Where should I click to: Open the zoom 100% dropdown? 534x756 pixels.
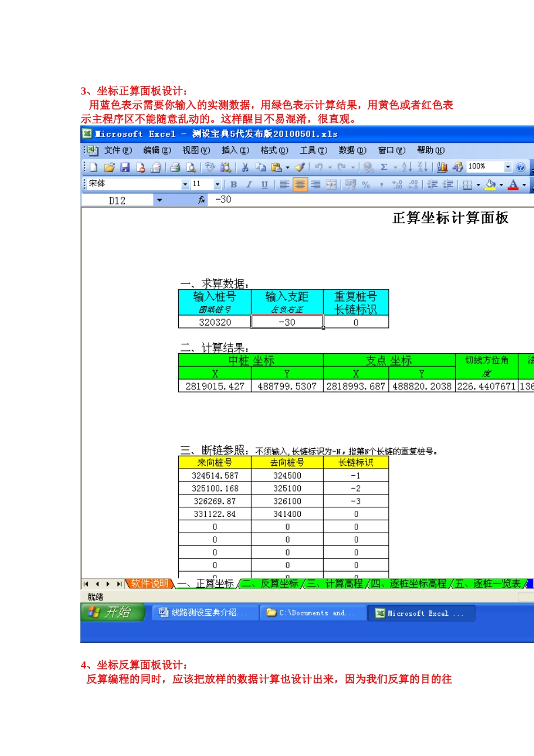tap(508, 167)
